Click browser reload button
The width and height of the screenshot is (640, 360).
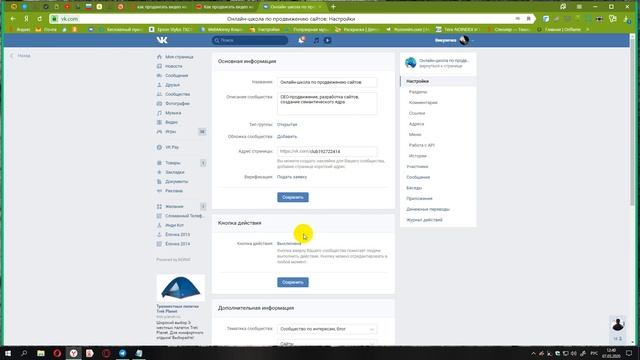tap(40, 19)
